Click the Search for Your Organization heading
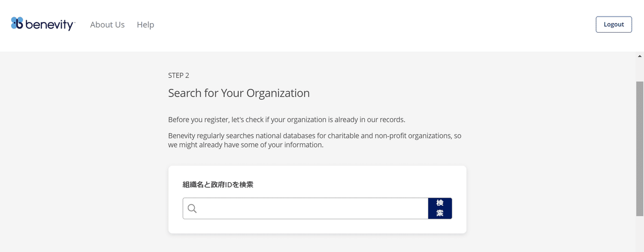 point(239,93)
